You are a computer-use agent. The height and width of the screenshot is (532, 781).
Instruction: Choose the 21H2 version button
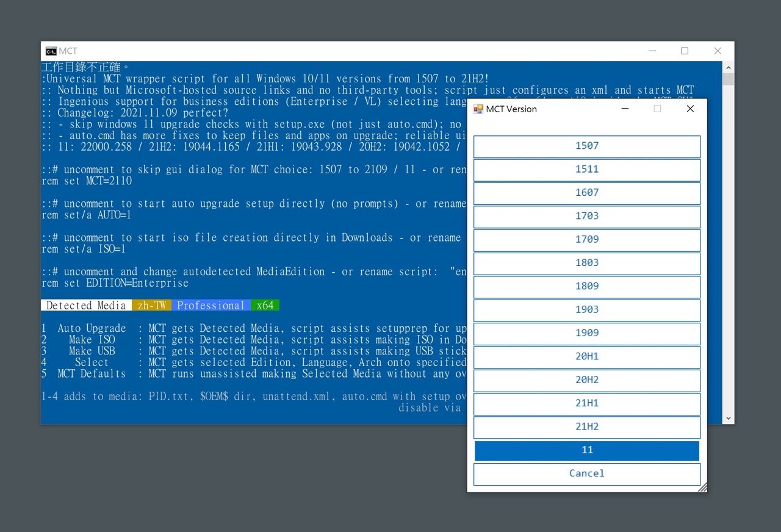(587, 427)
